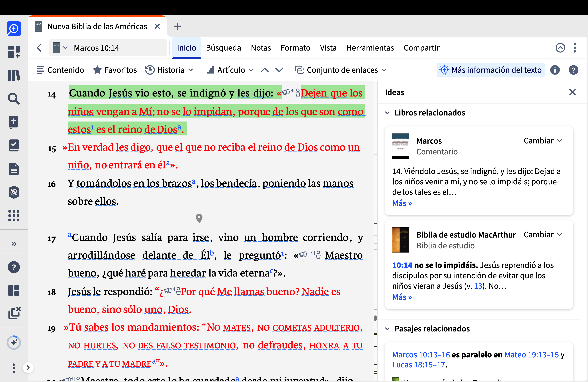The height and width of the screenshot is (382, 588).
Task: Open the Compartir tab
Action: click(421, 48)
